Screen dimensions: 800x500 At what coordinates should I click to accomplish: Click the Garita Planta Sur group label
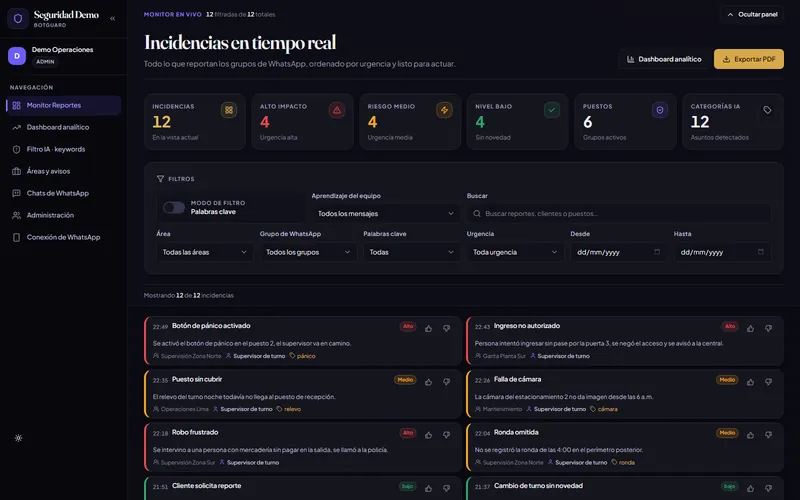click(x=501, y=356)
